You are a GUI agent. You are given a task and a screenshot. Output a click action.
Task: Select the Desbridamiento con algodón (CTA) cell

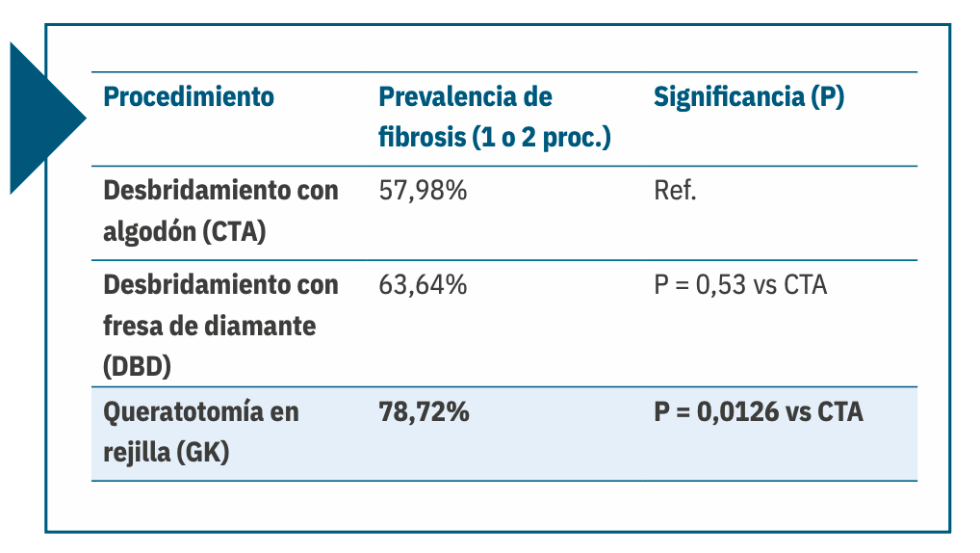pos(220,211)
